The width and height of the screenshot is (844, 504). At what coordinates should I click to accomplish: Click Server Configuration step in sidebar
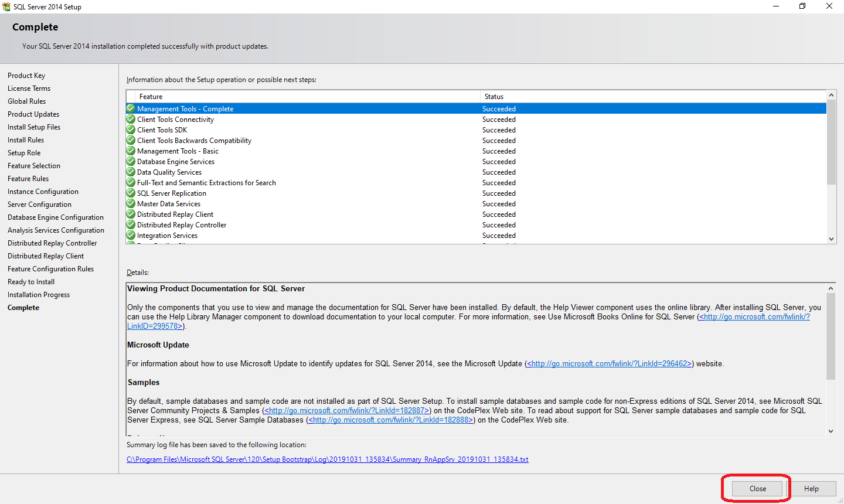click(39, 205)
